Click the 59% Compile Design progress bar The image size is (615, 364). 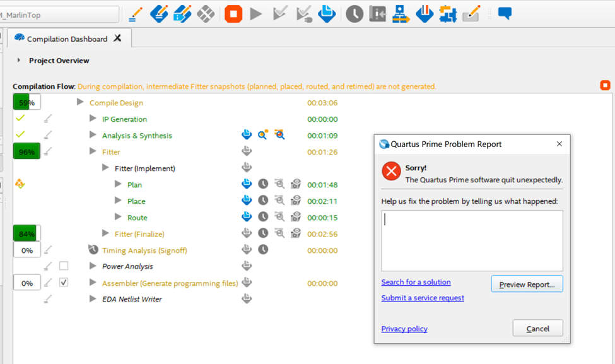tap(27, 102)
